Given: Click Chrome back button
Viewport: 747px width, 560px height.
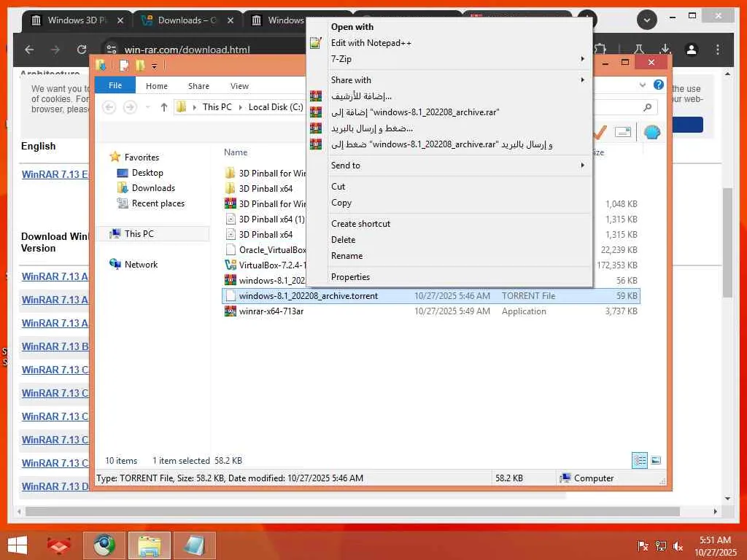Looking at the screenshot, I should [29, 50].
